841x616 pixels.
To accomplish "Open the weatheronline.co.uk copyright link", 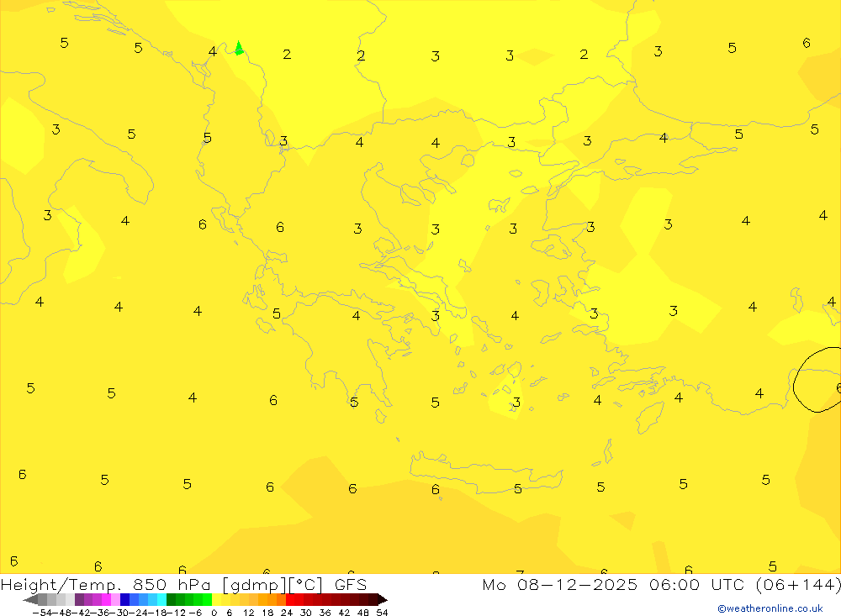I will pyautogui.click(x=770, y=608).
